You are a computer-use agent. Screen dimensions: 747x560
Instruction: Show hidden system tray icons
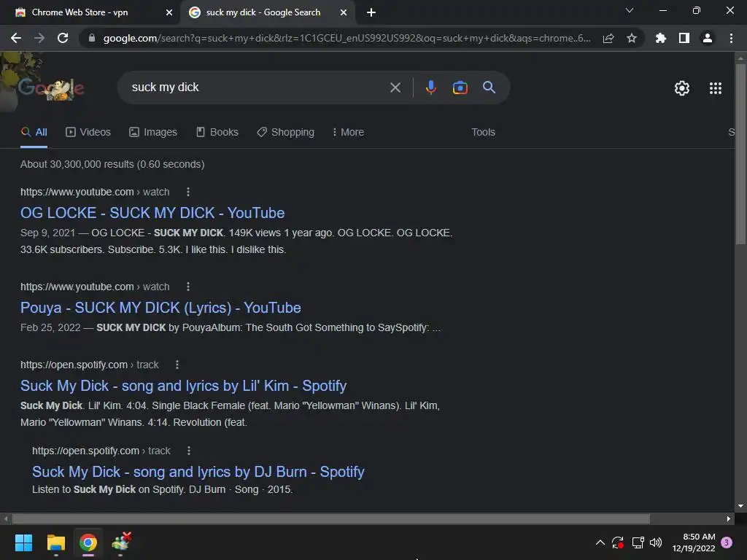600,542
